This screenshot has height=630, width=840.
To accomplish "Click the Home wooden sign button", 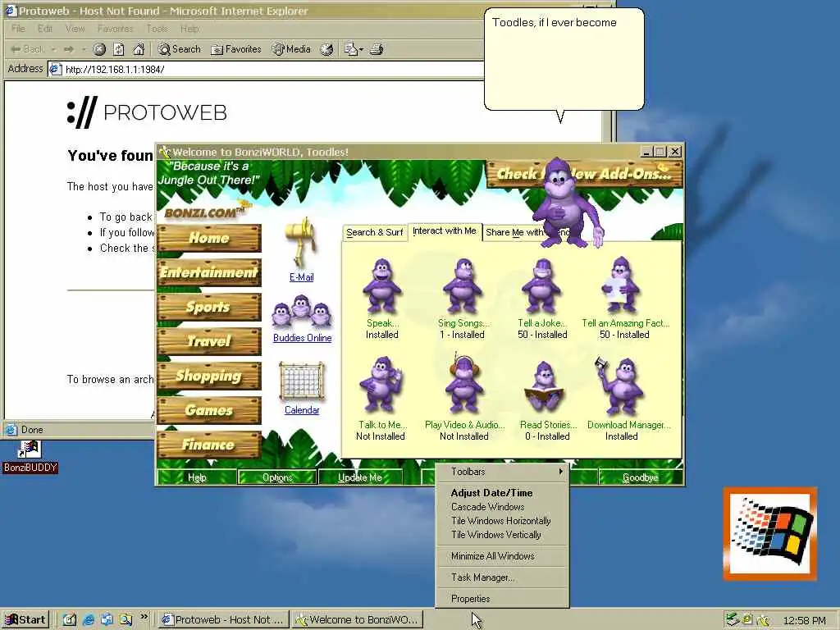I will [209, 238].
